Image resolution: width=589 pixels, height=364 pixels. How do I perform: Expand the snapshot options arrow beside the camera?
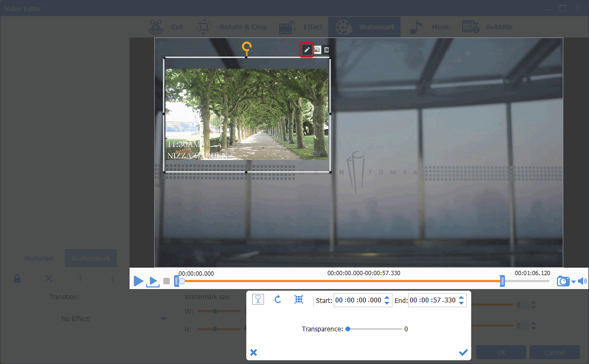(x=573, y=282)
